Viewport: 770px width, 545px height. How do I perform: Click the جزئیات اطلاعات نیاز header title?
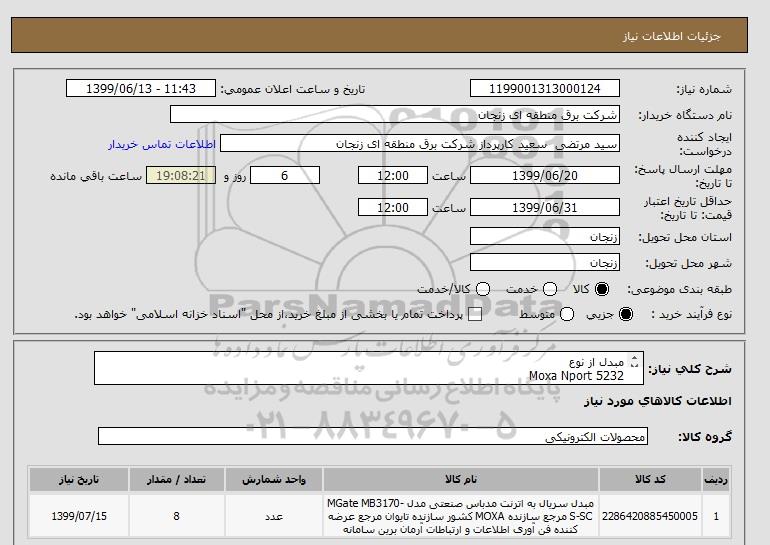(x=671, y=36)
